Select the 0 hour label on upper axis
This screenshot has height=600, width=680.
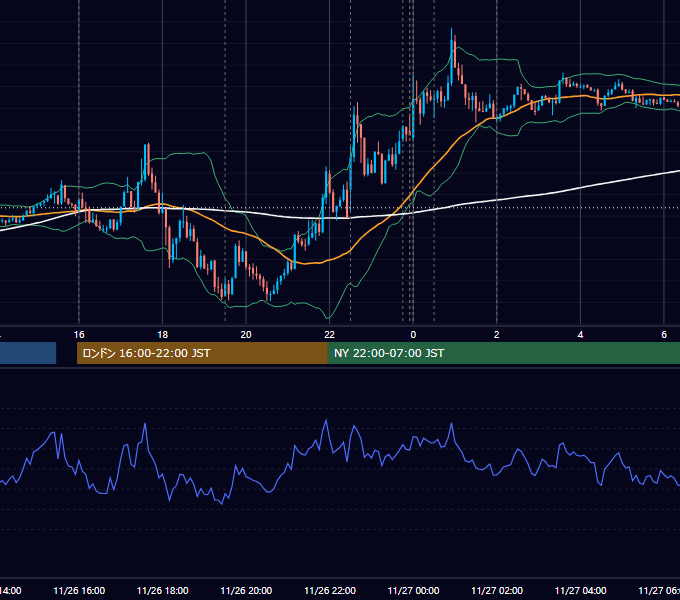[413, 335]
